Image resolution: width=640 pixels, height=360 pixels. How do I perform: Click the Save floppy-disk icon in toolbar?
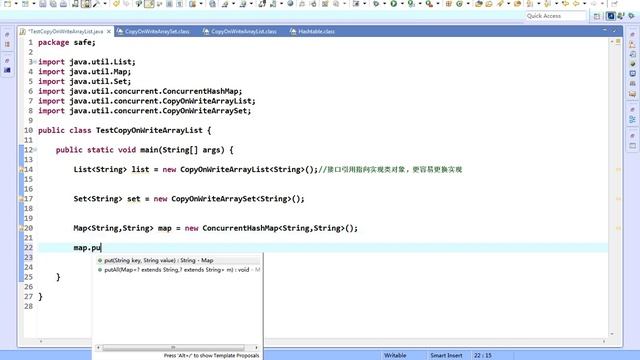(x=42, y=4)
